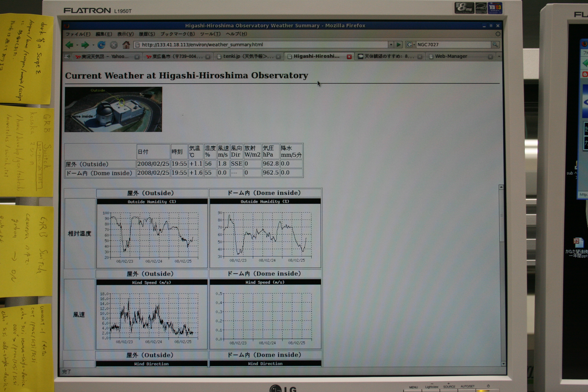Click the Outside Humidity graph for 屋外
The height and width of the screenshot is (392, 588).
coord(152,233)
